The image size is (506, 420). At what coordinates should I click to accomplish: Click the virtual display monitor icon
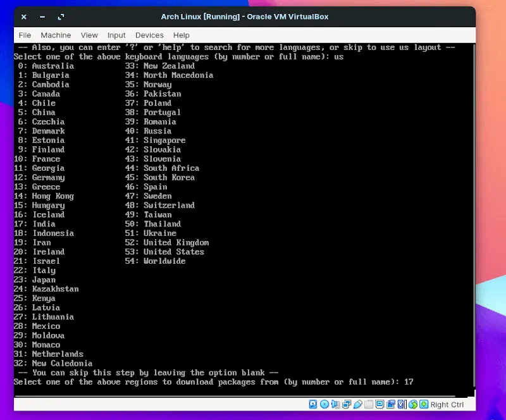pos(380,404)
